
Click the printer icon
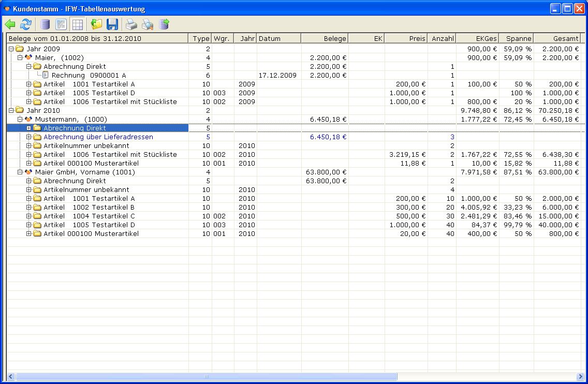(x=131, y=24)
